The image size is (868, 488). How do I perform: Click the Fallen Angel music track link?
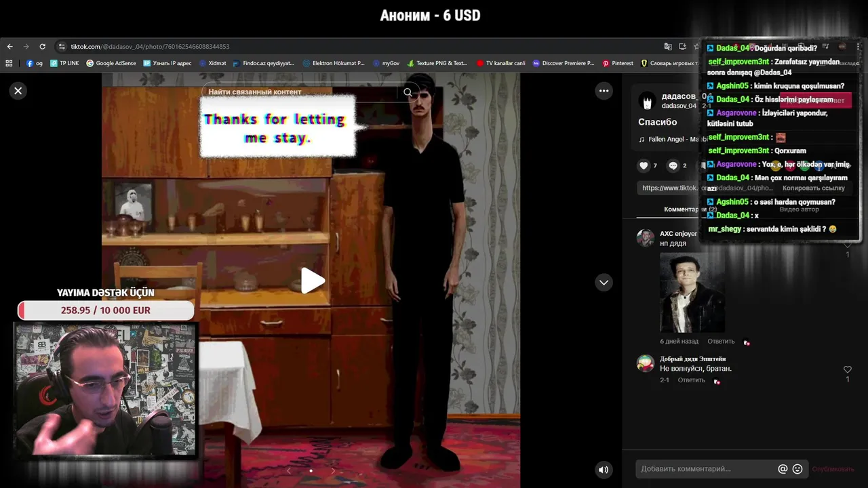click(673, 139)
